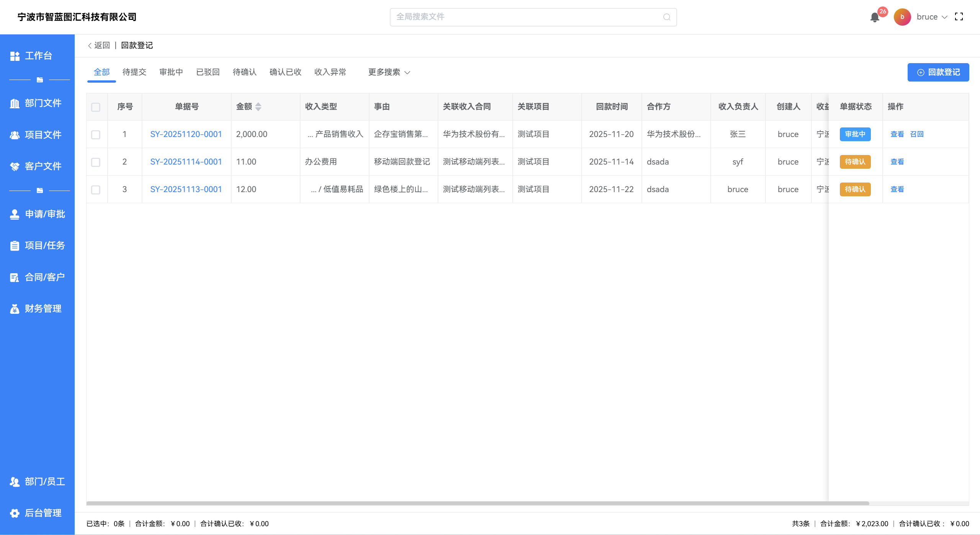This screenshot has height=535, width=980.
Task: Expand the 更多搜索 dropdown
Action: [x=389, y=72]
